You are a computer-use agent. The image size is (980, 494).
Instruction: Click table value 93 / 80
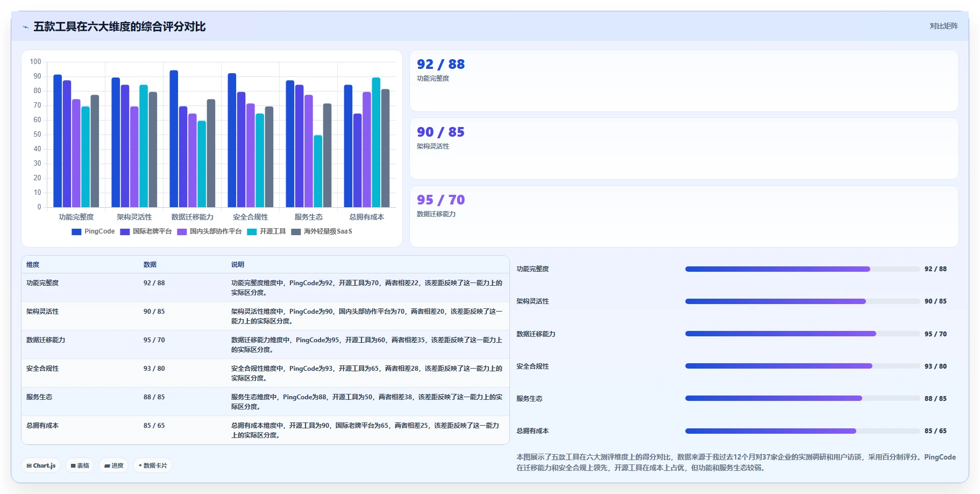tap(154, 369)
